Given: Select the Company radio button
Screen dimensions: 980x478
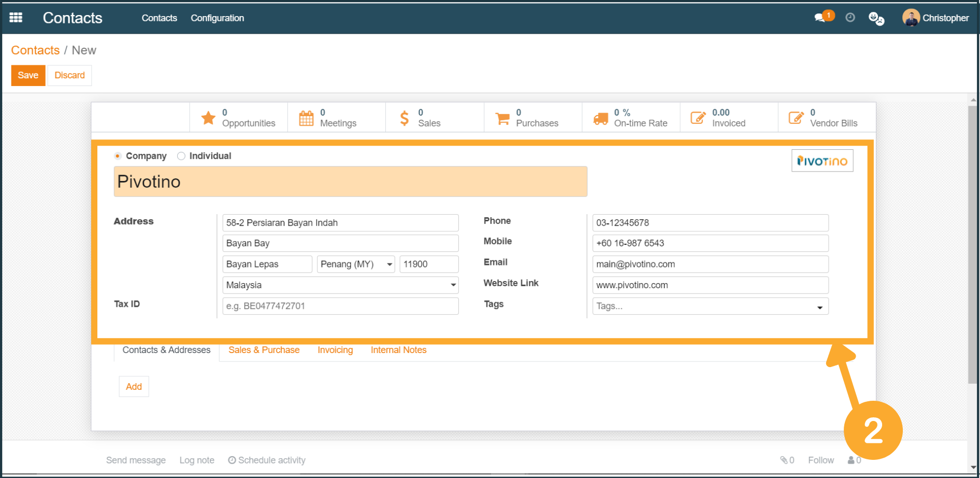Looking at the screenshot, I should pyautogui.click(x=118, y=156).
